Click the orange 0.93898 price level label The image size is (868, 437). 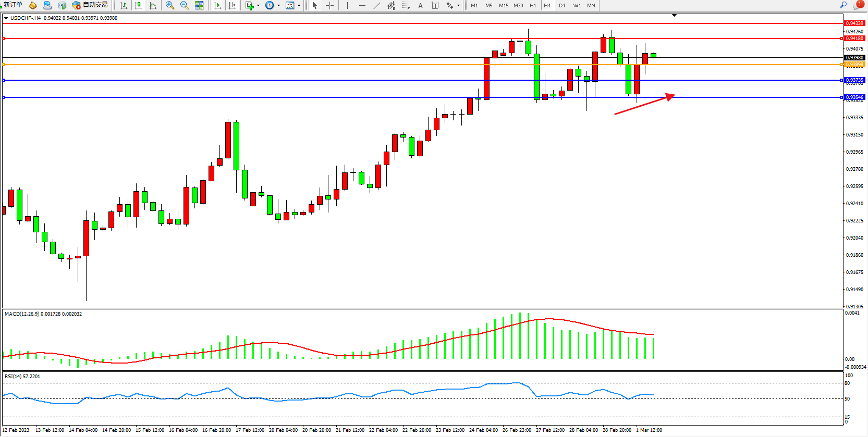click(x=854, y=65)
